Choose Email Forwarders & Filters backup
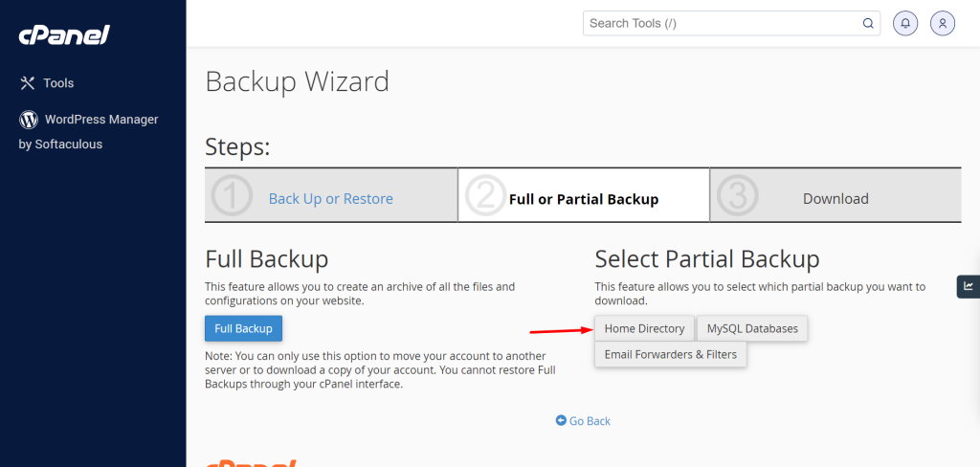This screenshot has height=467, width=980. point(671,354)
